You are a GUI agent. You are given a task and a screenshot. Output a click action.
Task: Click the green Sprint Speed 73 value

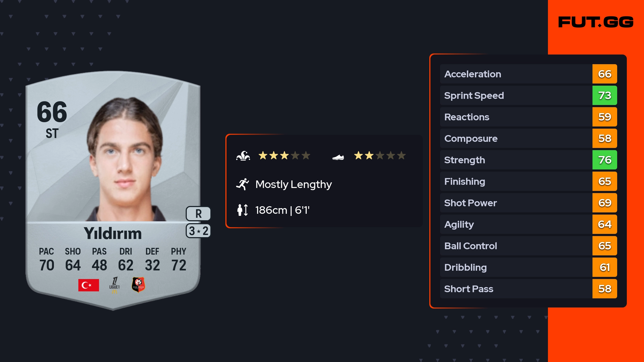[x=605, y=95]
